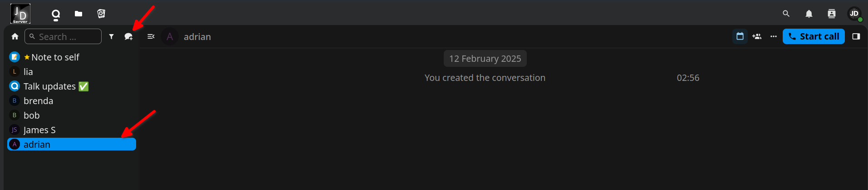Screen dimensions: 868x190
Task: Open the calendar events icon for adrian
Action: point(740,36)
